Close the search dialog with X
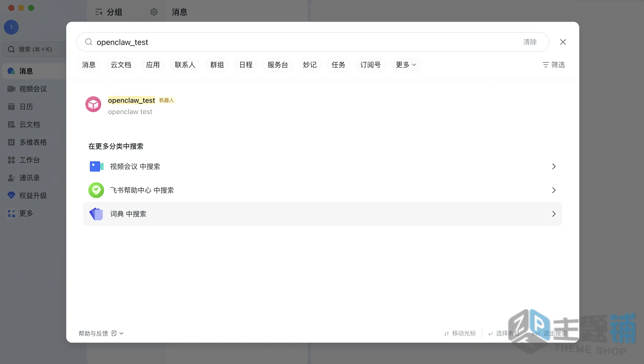The image size is (644, 364). pos(563,42)
